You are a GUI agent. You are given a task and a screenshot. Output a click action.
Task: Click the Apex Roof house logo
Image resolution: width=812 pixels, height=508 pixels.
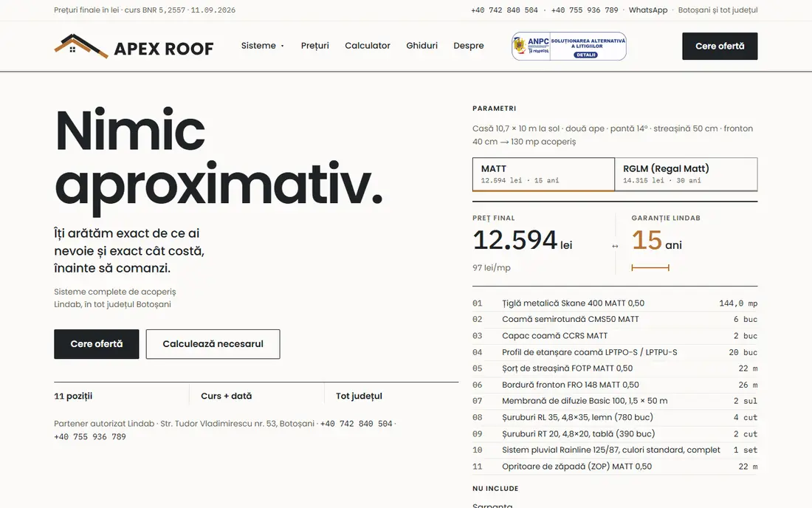point(134,46)
